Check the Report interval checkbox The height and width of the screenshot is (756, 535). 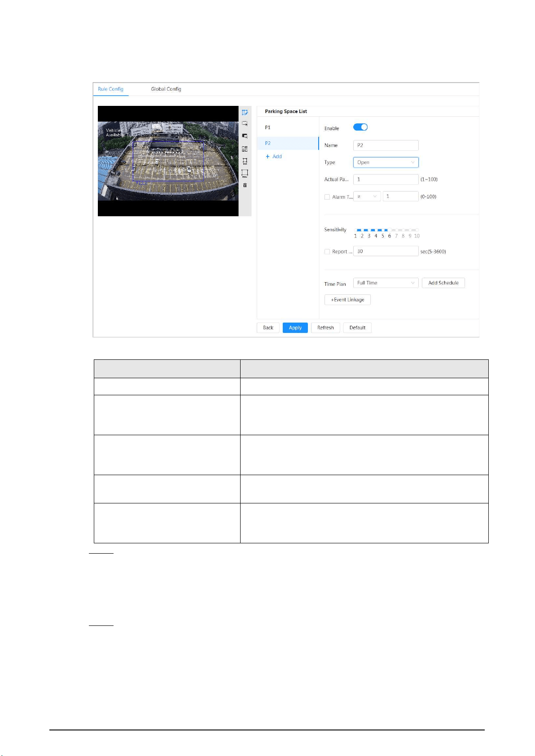point(327,252)
